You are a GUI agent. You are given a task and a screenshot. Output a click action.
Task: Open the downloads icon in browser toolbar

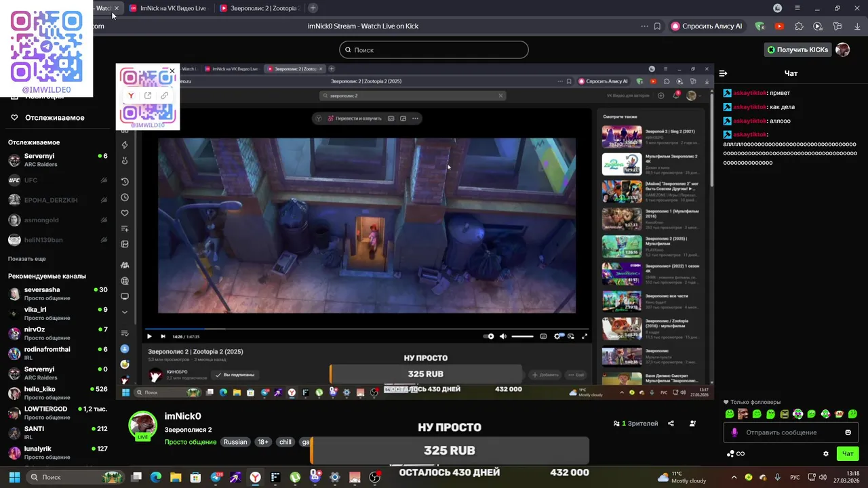click(x=856, y=26)
